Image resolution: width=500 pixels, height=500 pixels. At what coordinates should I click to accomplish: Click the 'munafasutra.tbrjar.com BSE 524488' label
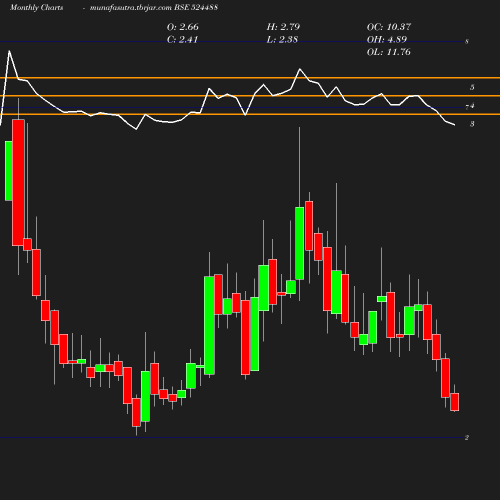[154, 7]
